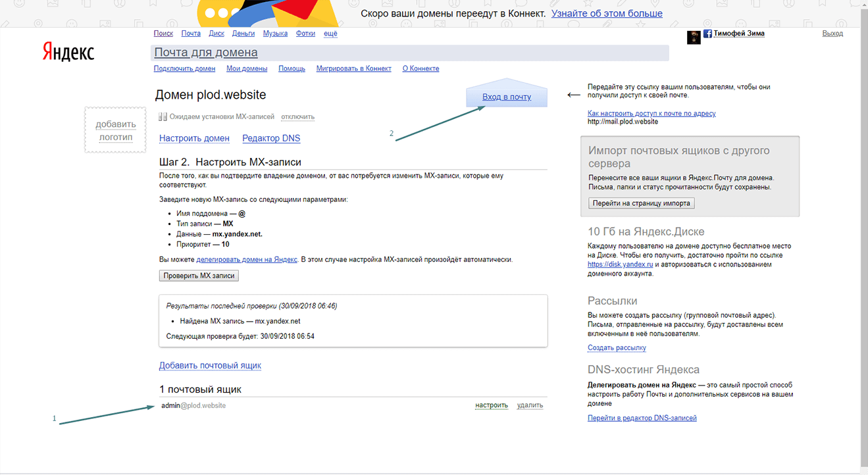Screen dimensions: 868x475
Task: Open the Вход в почту link
Action: click(507, 97)
